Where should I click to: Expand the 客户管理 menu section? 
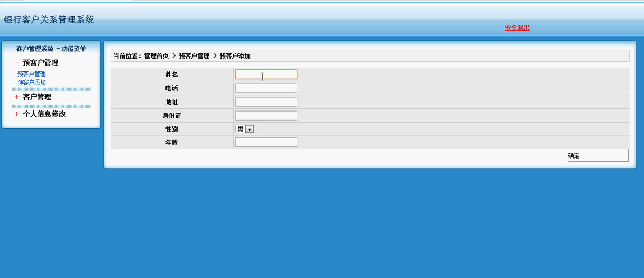click(33, 97)
